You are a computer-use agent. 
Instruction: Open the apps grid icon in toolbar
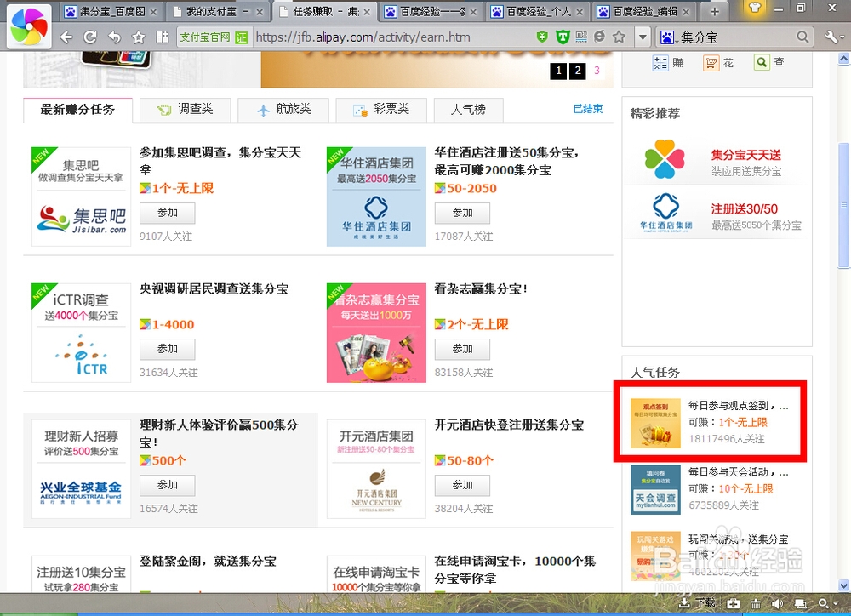(x=162, y=37)
